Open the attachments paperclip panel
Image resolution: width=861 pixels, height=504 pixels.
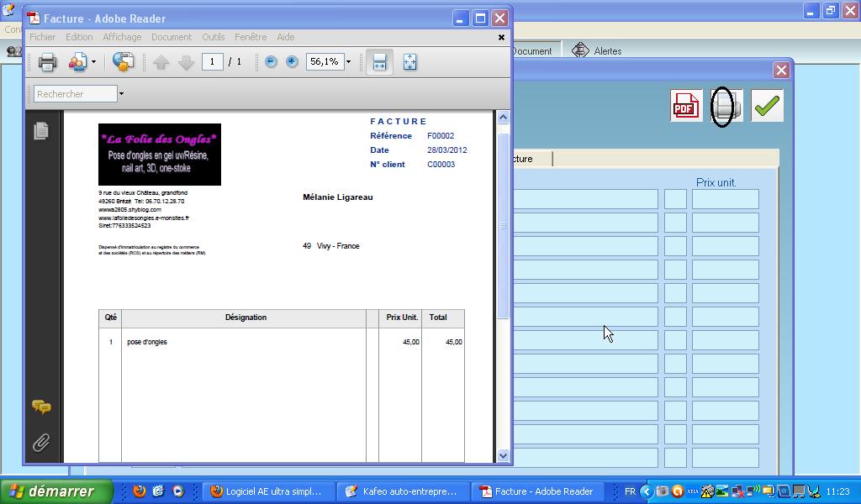(x=40, y=442)
